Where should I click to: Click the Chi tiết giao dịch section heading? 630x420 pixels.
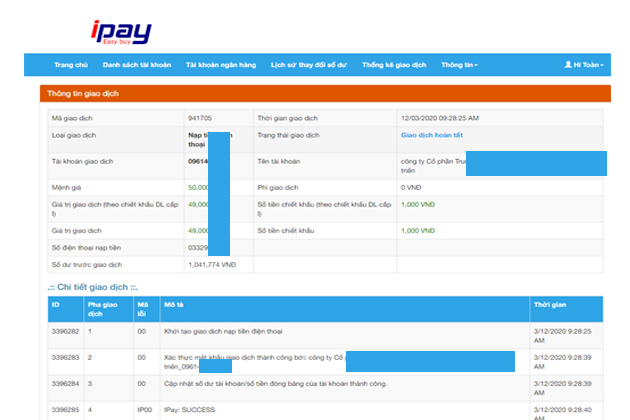click(x=98, y=288)
